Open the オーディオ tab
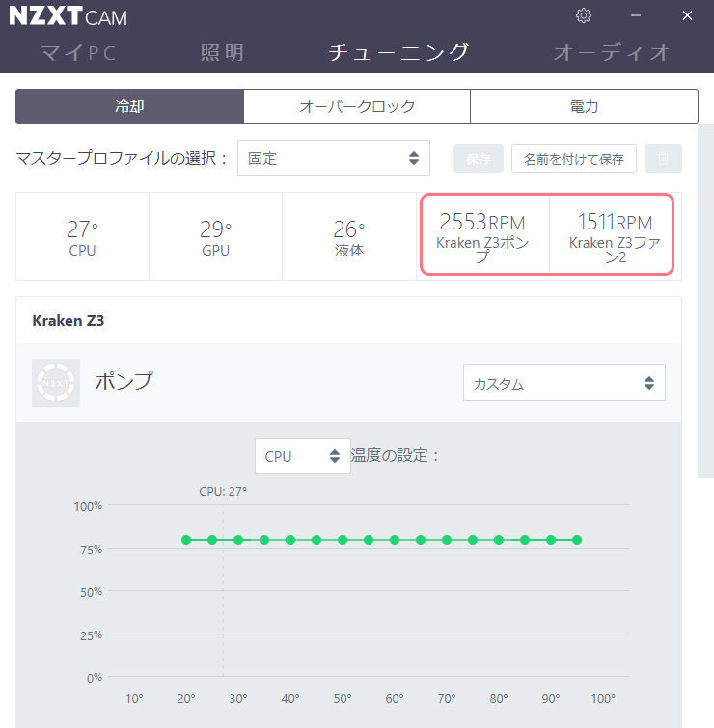 [x=612, y=52]
